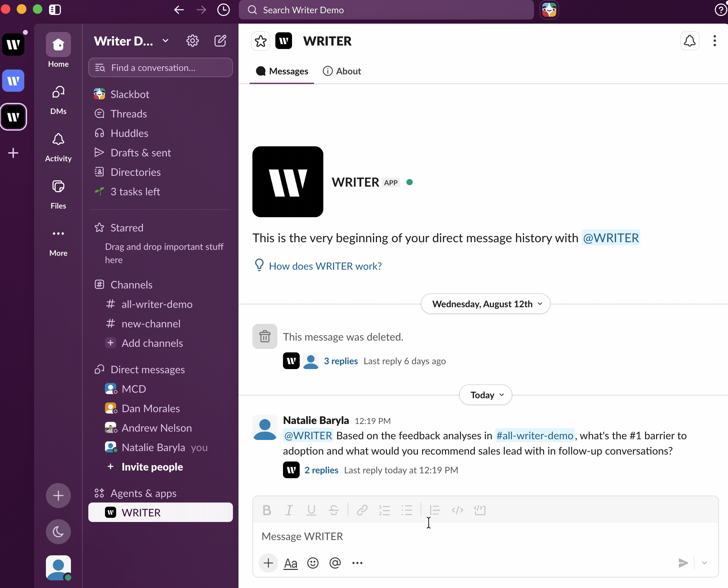Open Slackbot assistant icon in top bar
The image size is (728, 588).
(549, 10)
